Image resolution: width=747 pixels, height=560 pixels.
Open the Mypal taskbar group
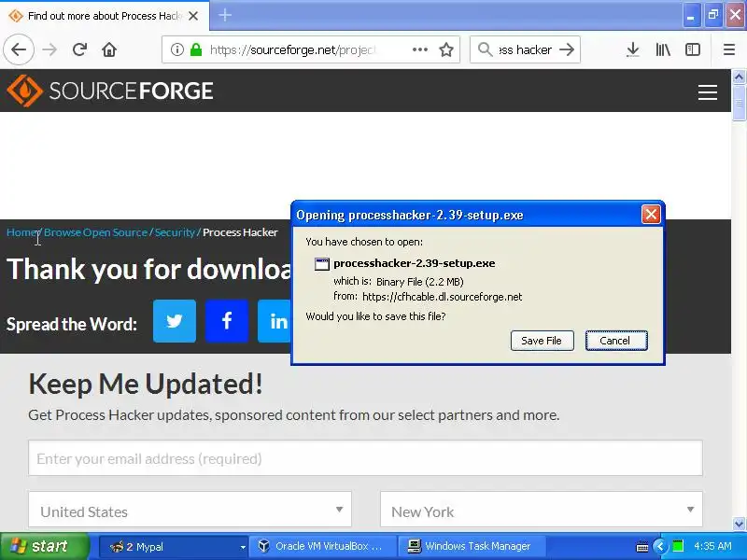(173, 547)
